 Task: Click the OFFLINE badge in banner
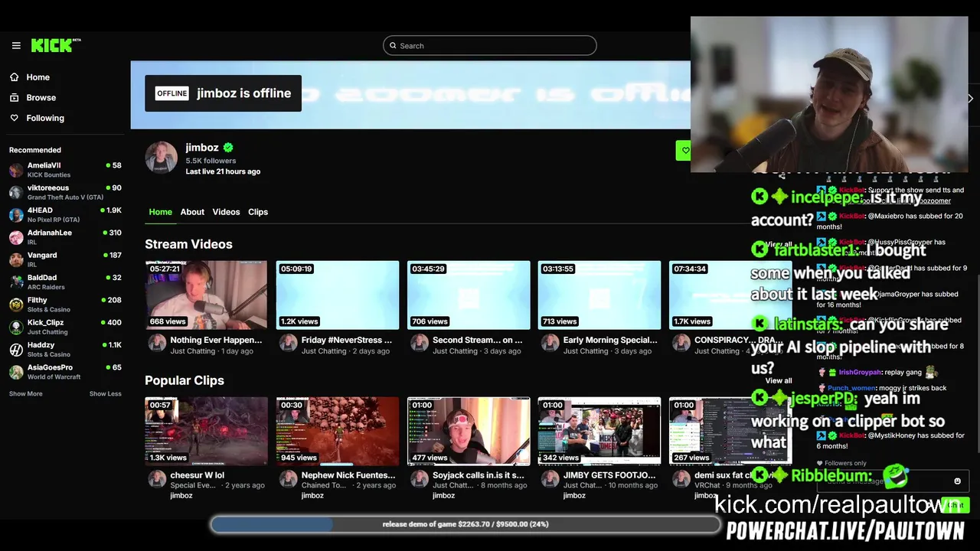click(x=171, y=93)
